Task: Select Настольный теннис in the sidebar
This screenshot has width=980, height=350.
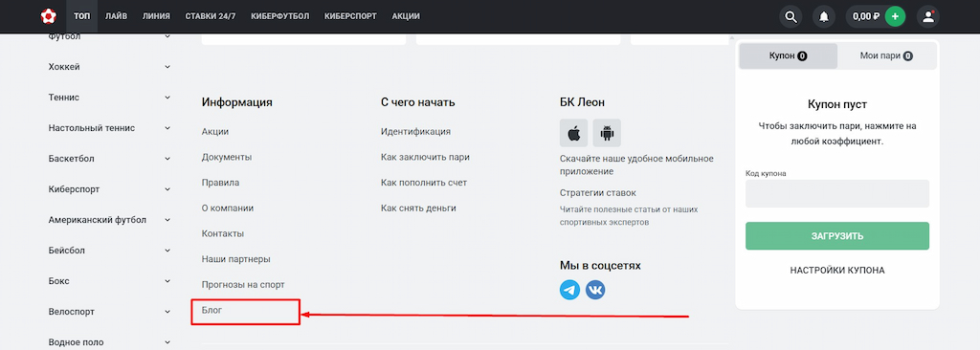Action: (92, 128)
